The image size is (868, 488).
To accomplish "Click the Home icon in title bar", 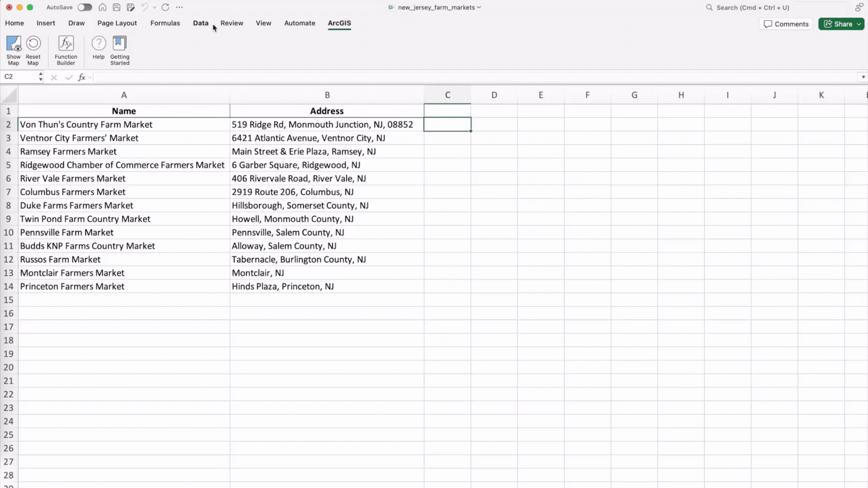I will [103, 7].
